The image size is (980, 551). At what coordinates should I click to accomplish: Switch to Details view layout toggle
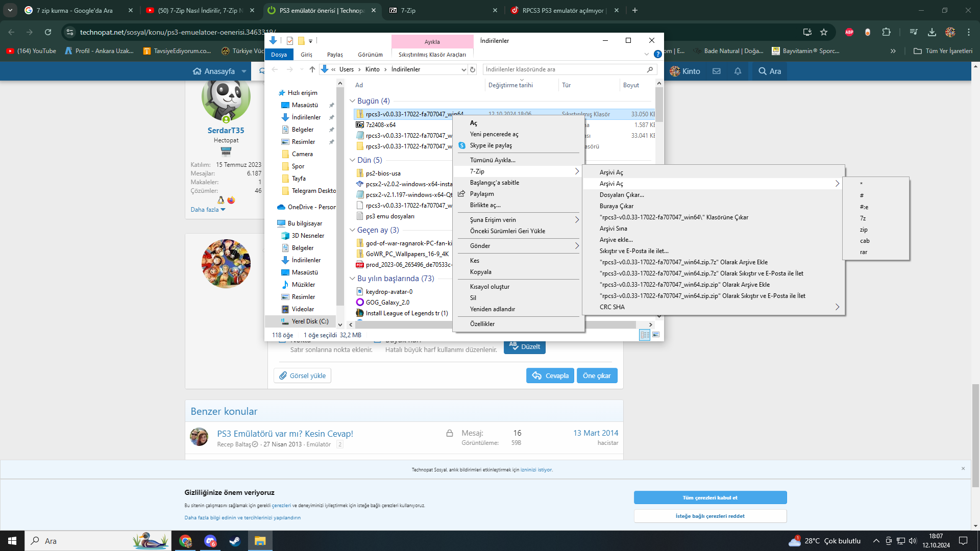(x=645, y=335)
